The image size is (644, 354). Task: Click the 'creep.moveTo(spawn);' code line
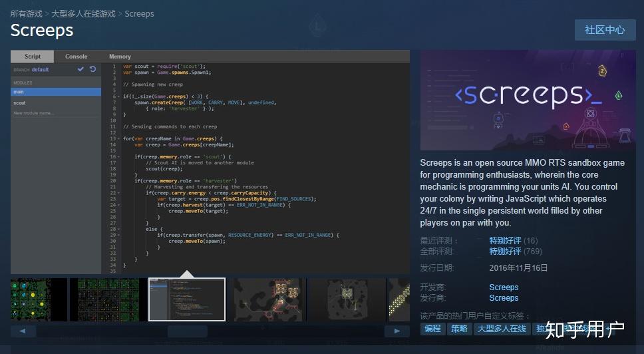197,241
